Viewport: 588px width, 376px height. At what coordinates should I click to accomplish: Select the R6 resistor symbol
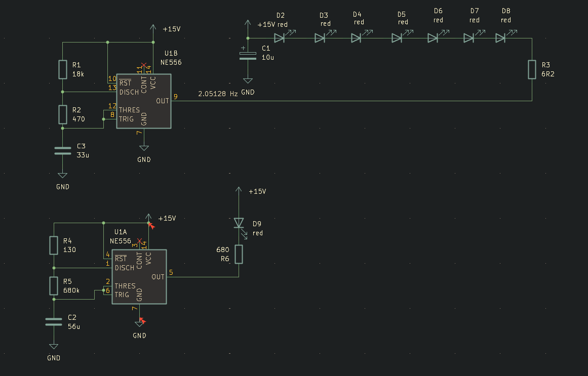pos(239,254)
